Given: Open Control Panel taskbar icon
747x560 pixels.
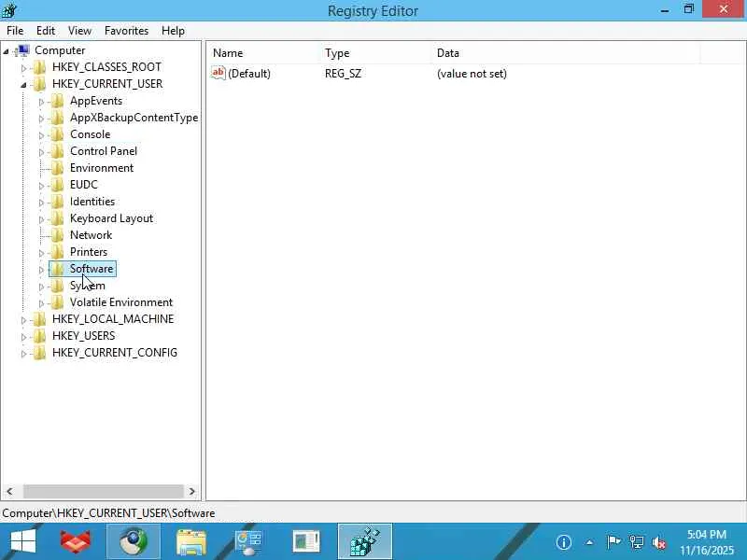Looking at the screenshot, I should point(248,542).
